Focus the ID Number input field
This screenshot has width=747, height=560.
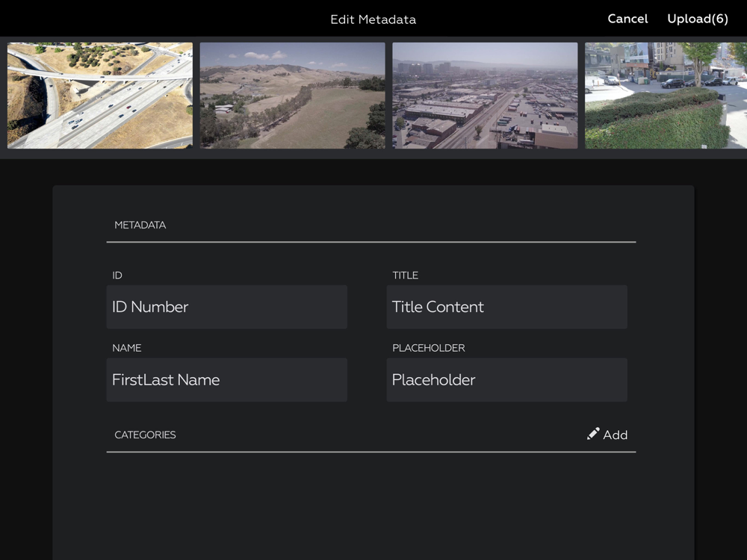pyautogui.click(x=227, y=307)
